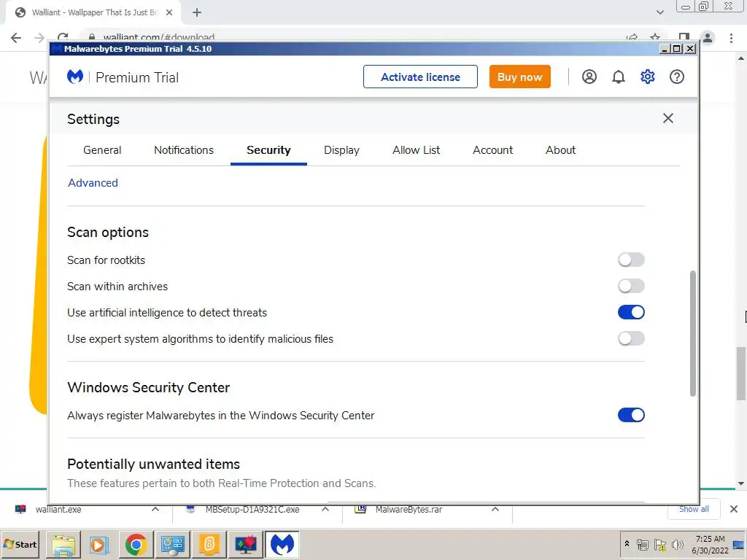
Task: Disable artificial intelligence threat detection
Action: pyautogui.click(x=631, y=312)
